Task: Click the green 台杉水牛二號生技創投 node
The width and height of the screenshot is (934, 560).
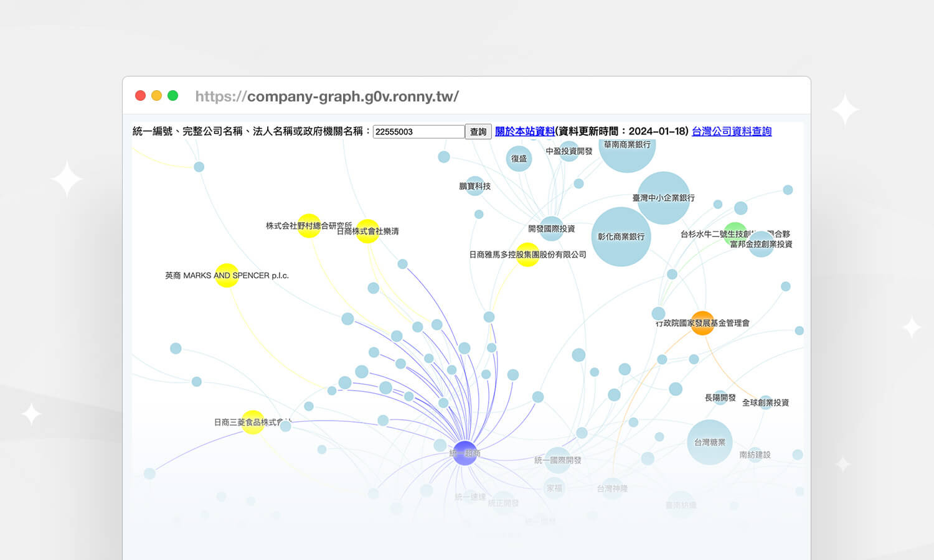Action: (x=735, y=233)
